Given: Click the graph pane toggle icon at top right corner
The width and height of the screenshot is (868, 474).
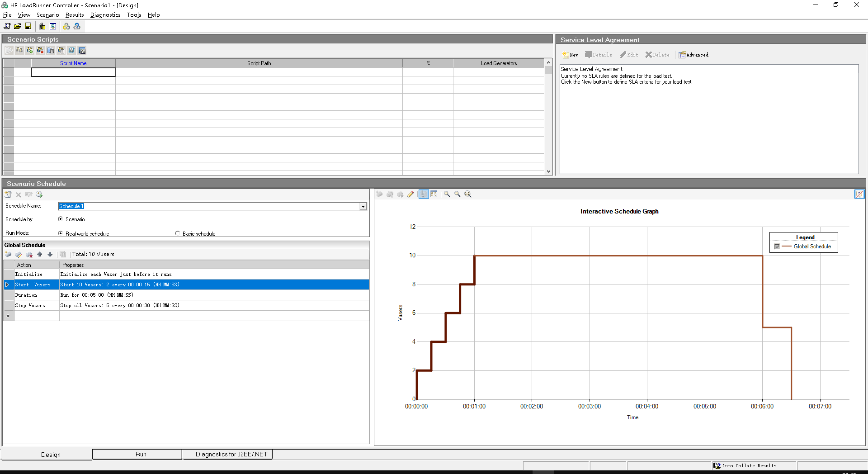Looking at the screenshot, I should pos(859,194).
